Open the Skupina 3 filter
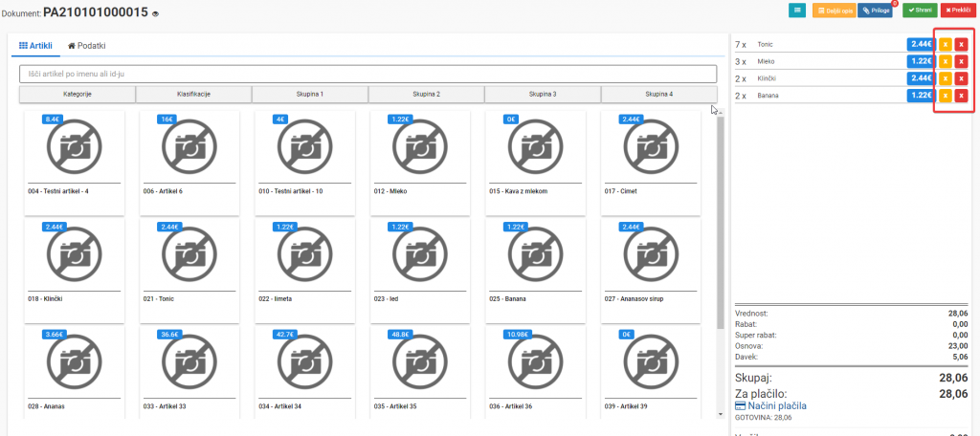This screenshot has height=436, width=980. coord(543,95)
